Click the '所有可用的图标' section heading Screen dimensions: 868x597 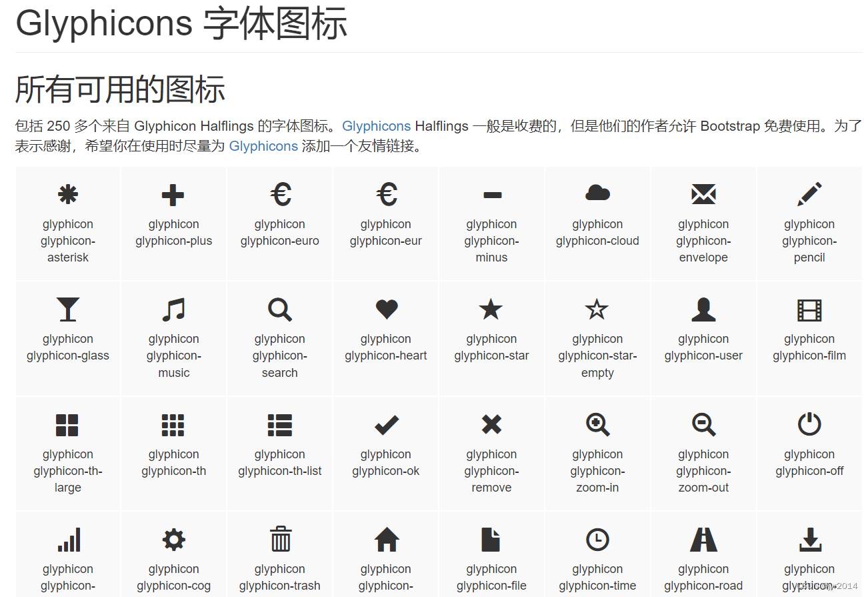click(x=121, y=89)
